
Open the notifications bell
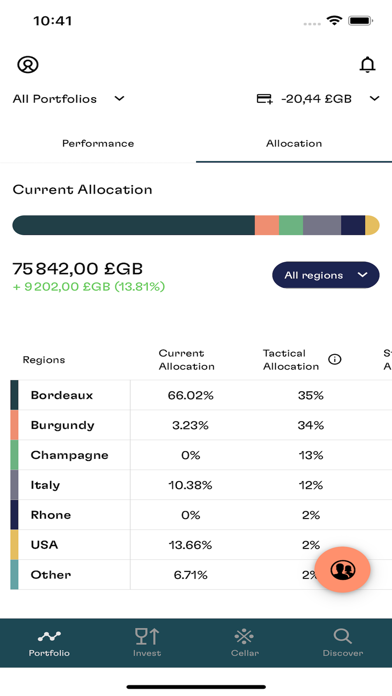(367, 65)
